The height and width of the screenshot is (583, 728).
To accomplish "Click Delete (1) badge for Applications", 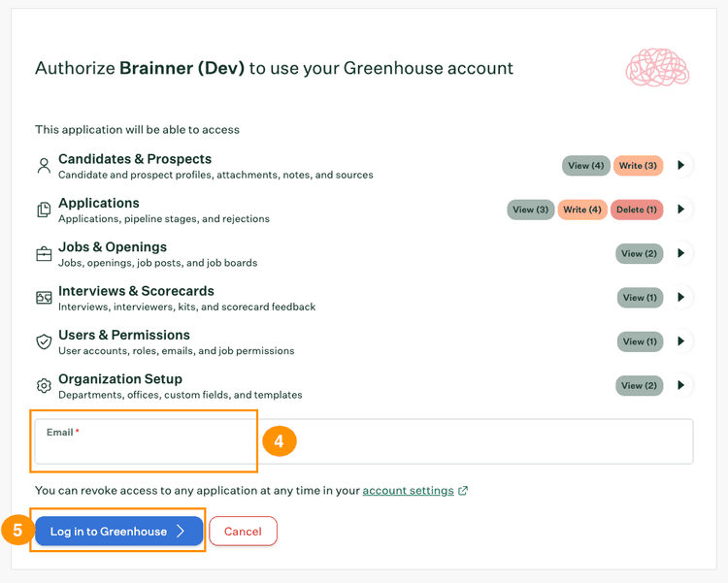I will [637, 210].
